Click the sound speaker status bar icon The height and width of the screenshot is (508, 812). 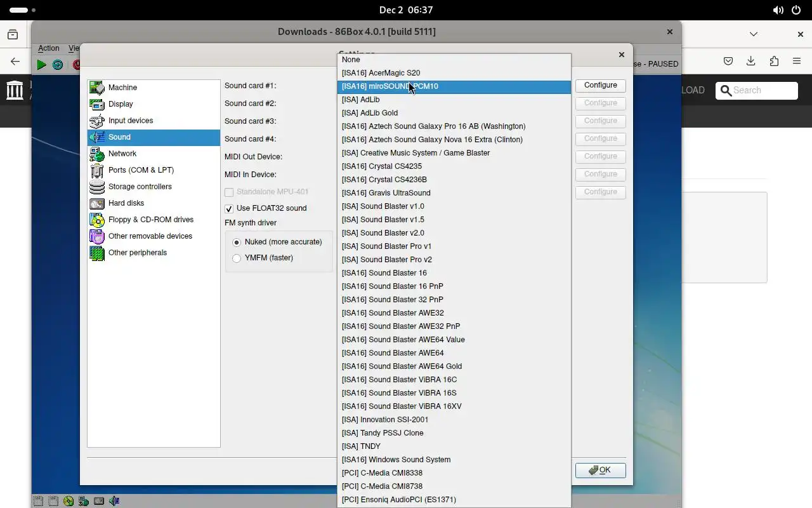[114, 501]
